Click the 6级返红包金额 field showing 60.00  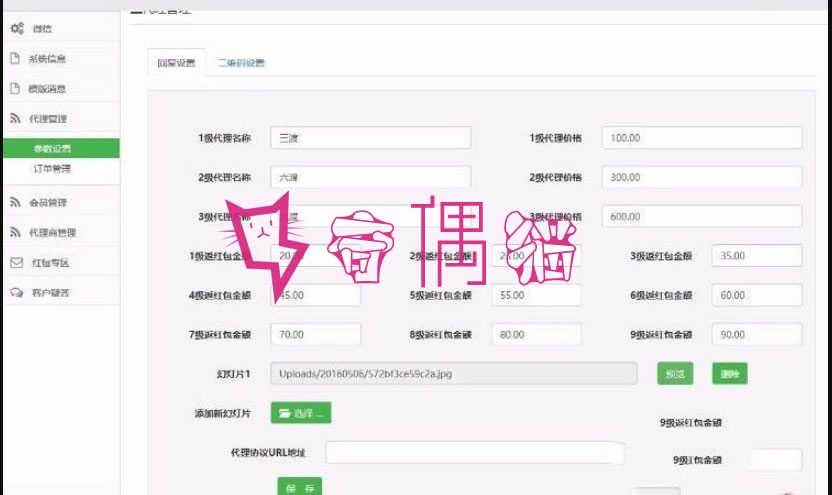pyautogui.click(x=757, y=295)
